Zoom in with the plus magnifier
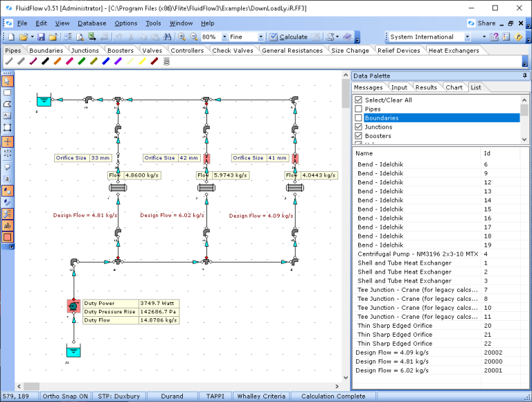 [182, 37]
